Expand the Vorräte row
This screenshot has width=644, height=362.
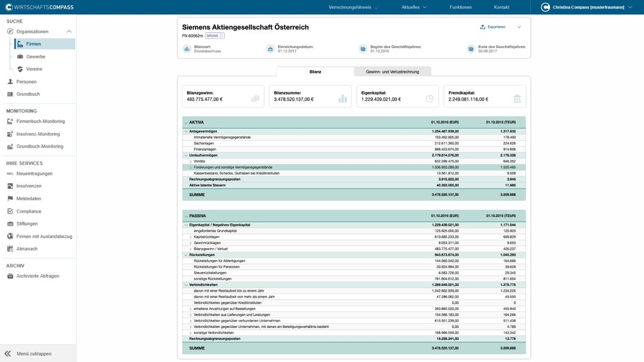pyautogui.click(x=191, y=162)
